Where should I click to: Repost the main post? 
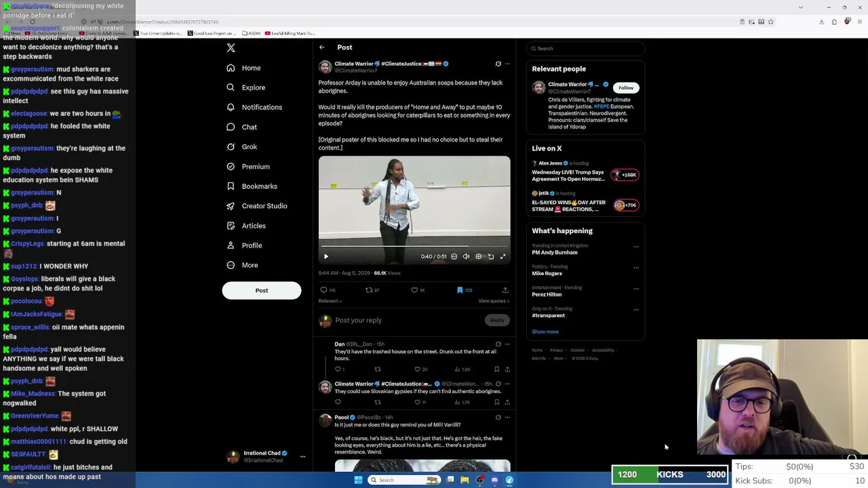tap(369, 290)
